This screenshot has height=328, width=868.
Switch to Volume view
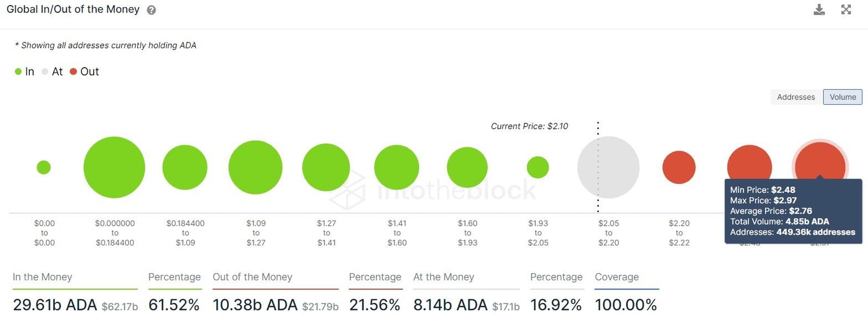[843, 97]
